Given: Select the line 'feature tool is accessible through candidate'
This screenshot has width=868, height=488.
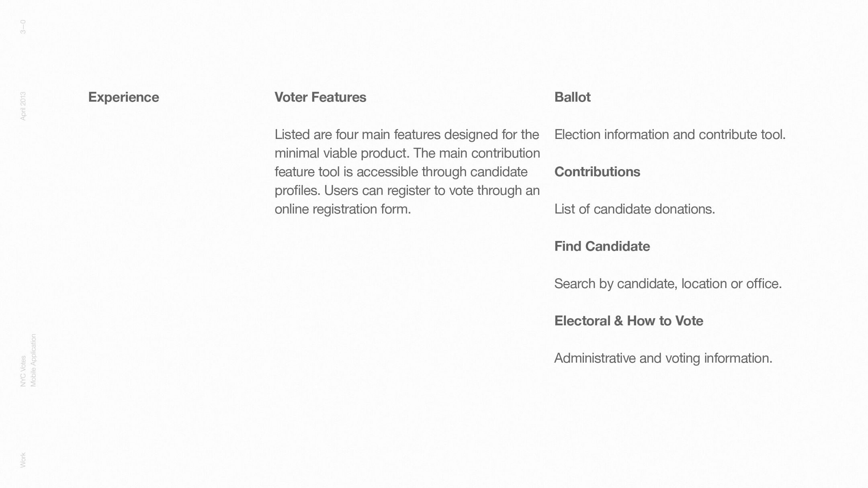Looking at the screenshot, I should (x=401, y=172).
